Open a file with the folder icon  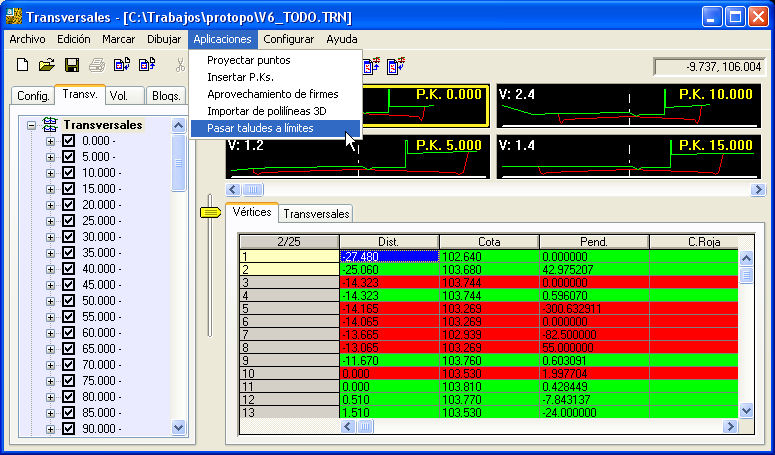[x=46, y=65]
